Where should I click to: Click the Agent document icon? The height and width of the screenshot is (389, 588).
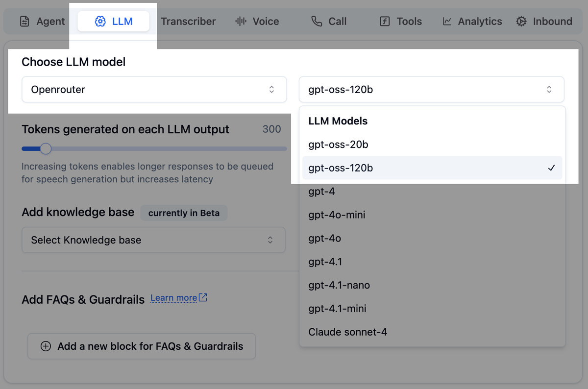click(x=24, y=22)
